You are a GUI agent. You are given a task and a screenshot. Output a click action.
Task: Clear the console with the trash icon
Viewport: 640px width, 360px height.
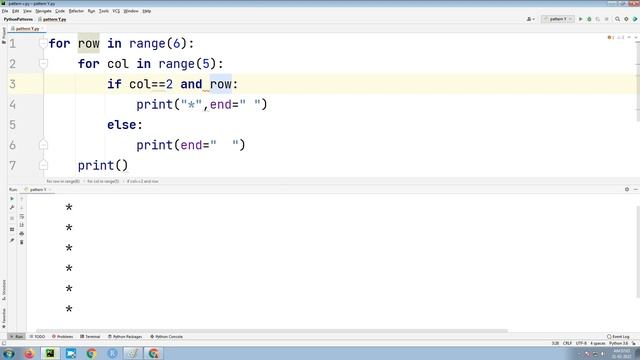22,242
